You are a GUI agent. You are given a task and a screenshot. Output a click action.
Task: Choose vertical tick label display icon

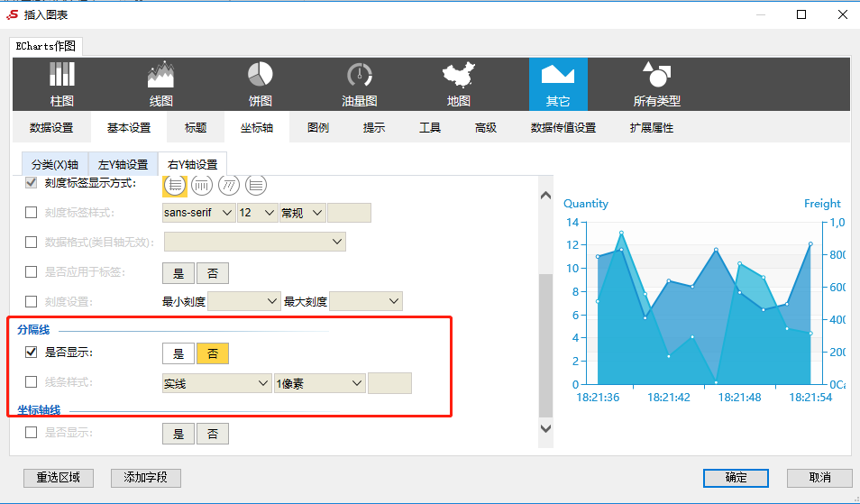point(202,186)
